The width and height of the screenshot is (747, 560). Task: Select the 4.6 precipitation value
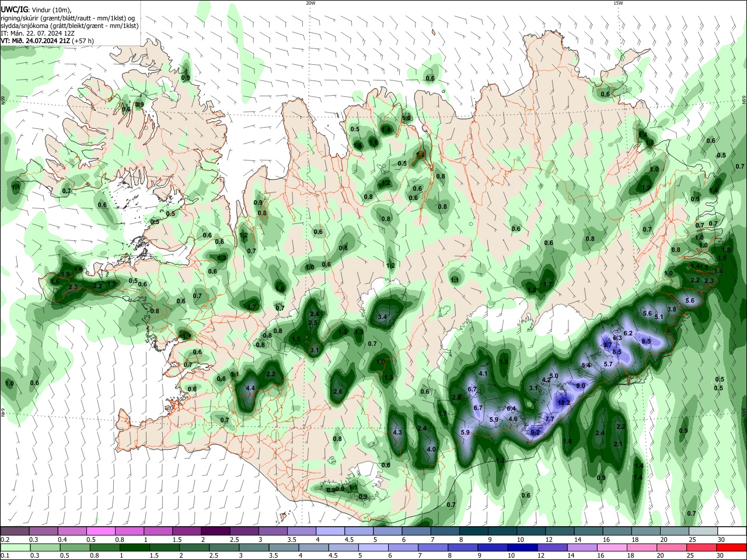coord(514,419)
